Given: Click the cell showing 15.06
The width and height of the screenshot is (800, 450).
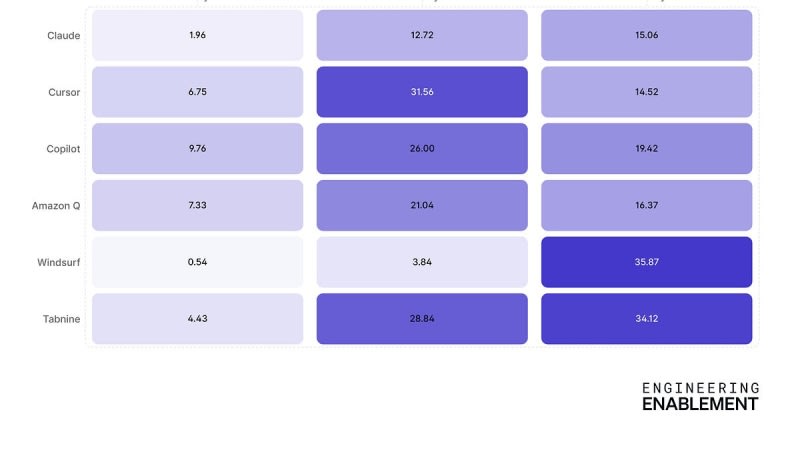Looking at the screenshot, I should [x=646, y=36].
